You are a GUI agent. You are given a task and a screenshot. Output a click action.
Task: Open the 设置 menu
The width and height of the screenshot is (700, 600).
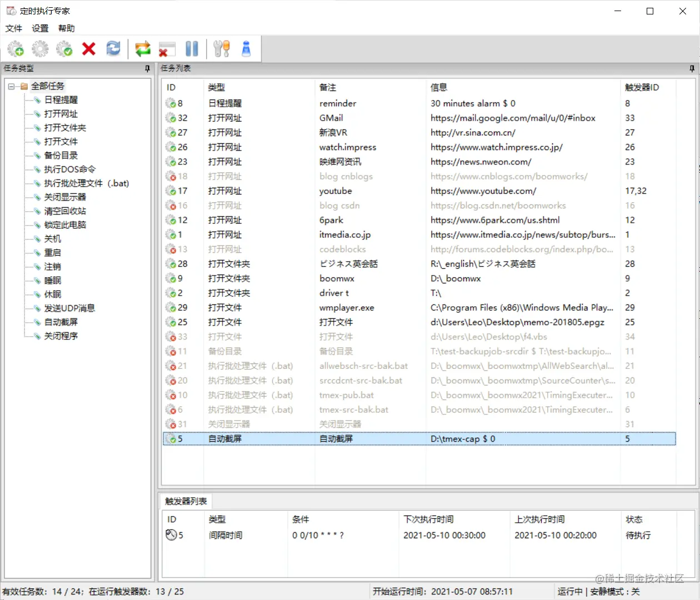click(40, 28)
